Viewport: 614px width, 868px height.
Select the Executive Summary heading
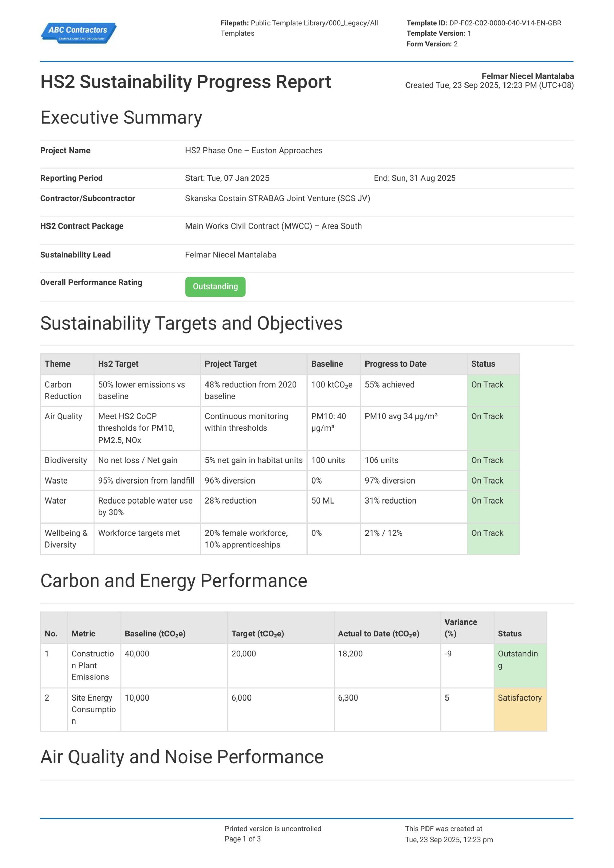point(121,118)
